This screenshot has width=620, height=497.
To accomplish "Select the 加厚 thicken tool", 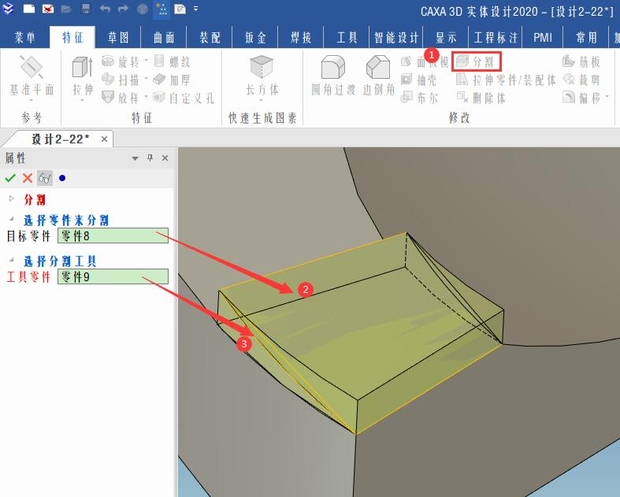I will point(172,80).
